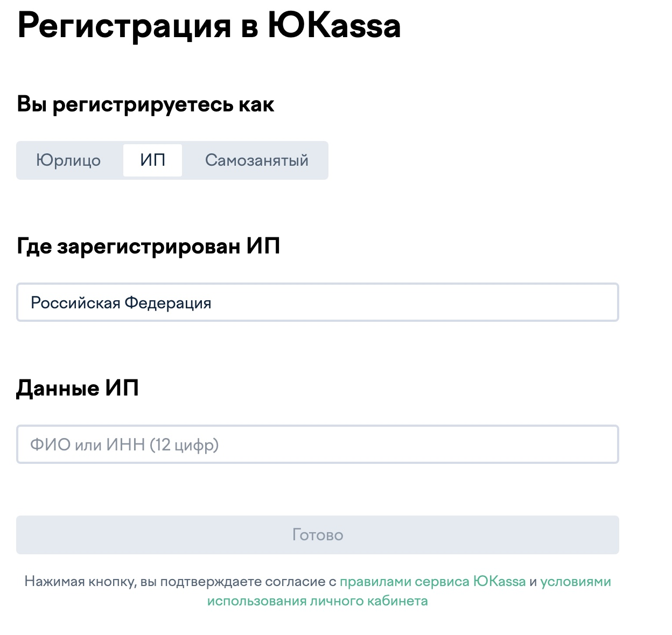The image size is (672, 635).
Task: Click the Вы регистрируетесь как heading
Action: (x=145, y=104)
